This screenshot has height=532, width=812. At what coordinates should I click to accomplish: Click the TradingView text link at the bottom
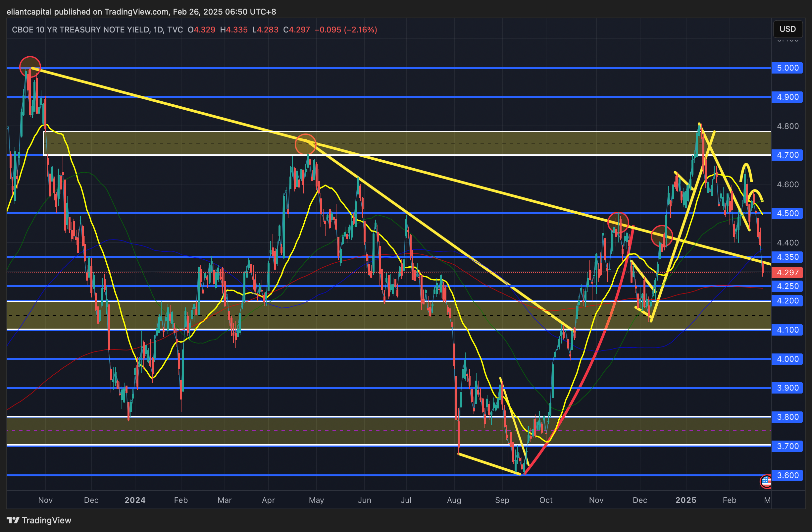[46, 520]
